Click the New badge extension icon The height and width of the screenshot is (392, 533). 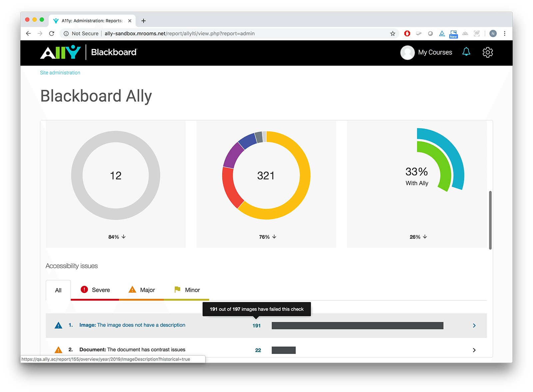point(453,34)
